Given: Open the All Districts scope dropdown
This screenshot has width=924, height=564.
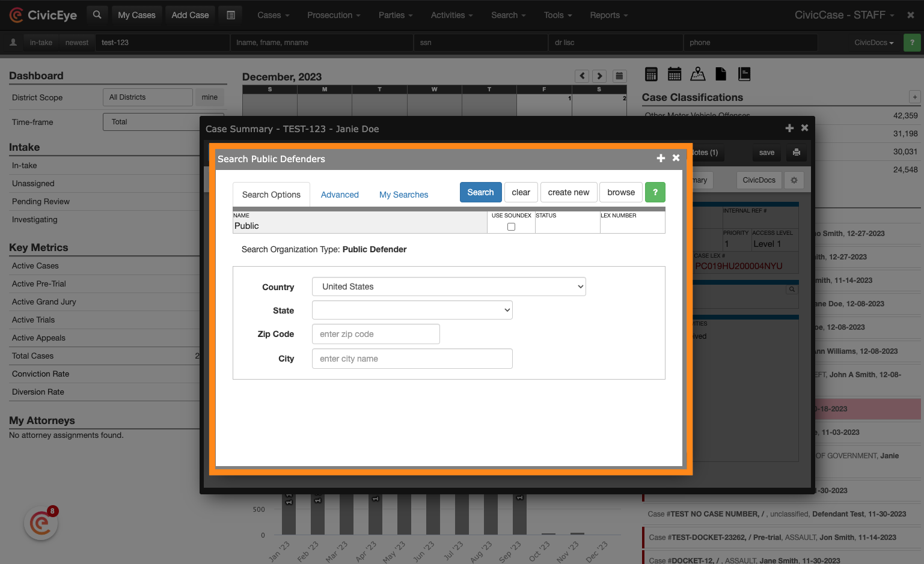Looking at the screenshot, I should (148, 97).
